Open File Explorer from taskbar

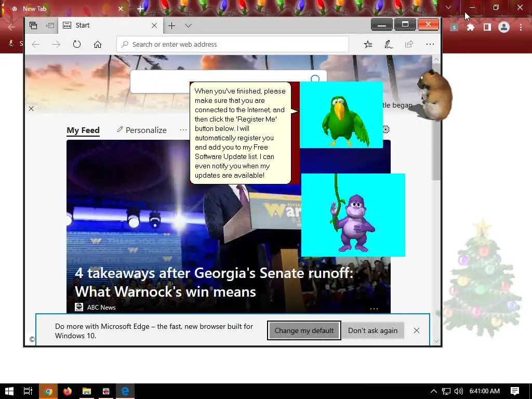tap(87, 391)
